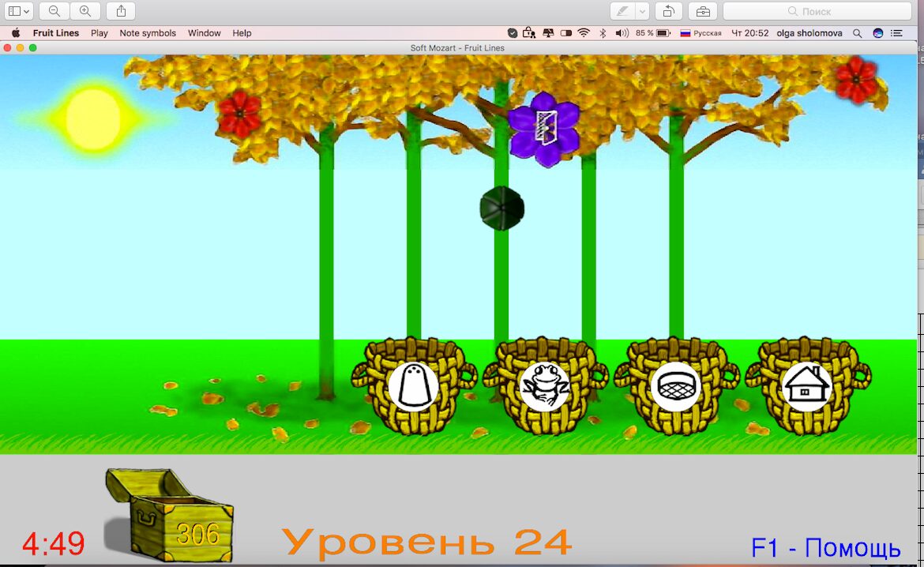Close the Fruit Lines window with red button
Viewport: 924px width, 567px height.
(8, 47)
